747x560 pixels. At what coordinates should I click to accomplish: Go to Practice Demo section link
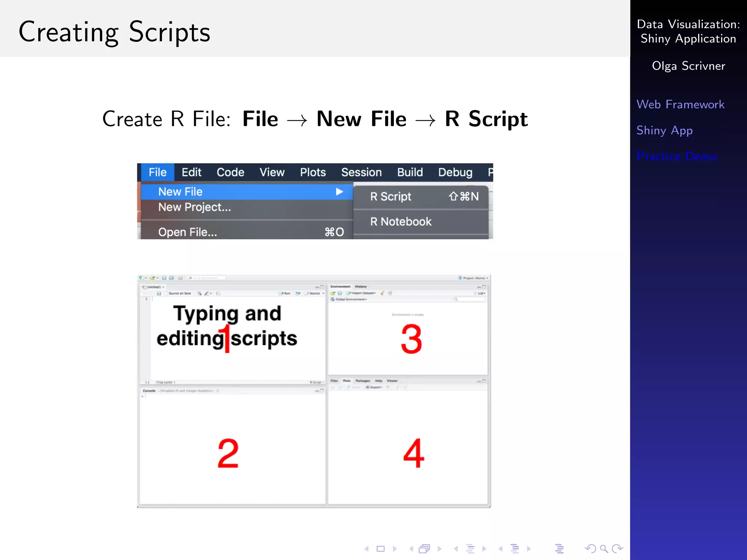pos(677,156)
